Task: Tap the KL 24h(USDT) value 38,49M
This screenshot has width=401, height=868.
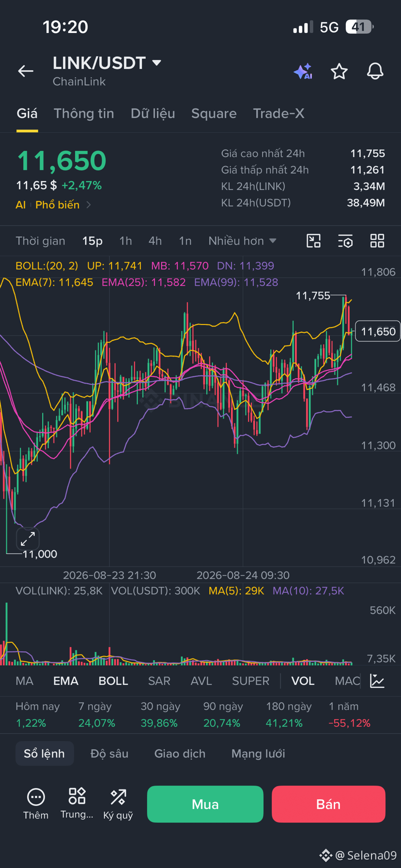Action: tap(366, 203)
